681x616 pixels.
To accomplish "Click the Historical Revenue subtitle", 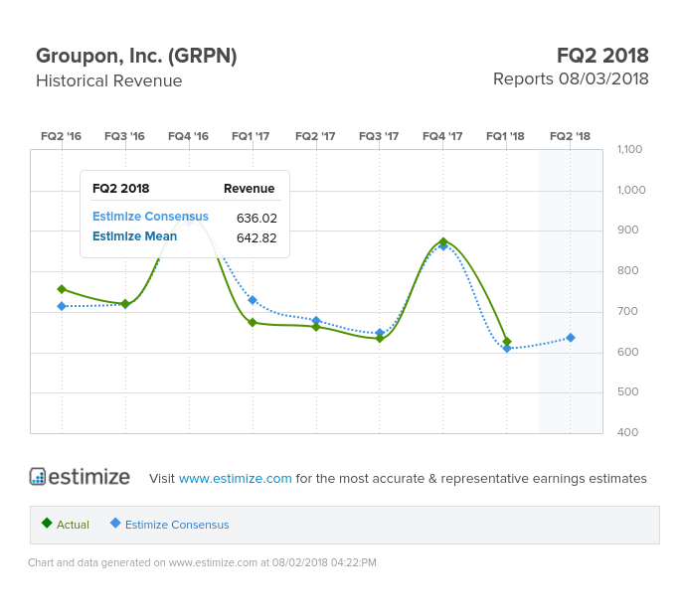I will click(x=109, y=80).
